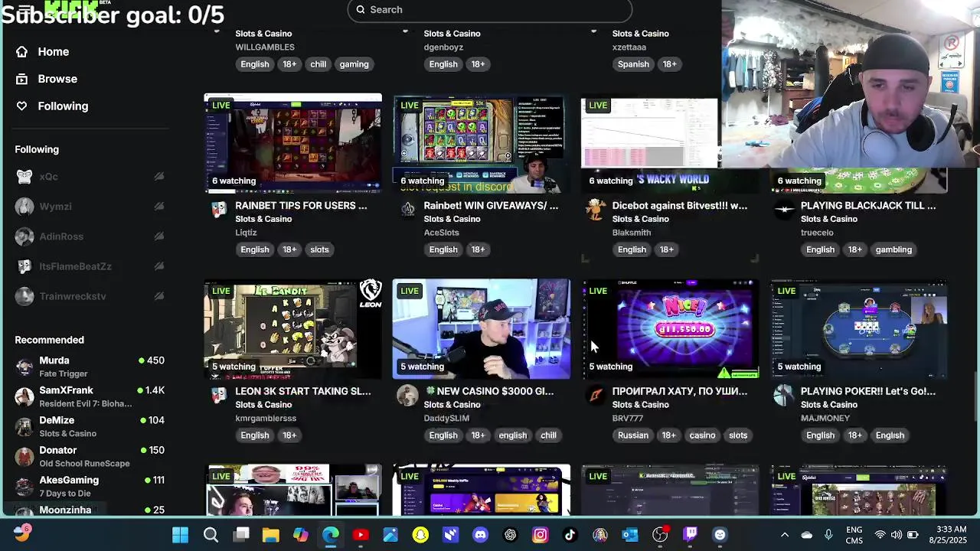Click BRV777 channel avatar icon
This screenshot has height=551, width=980.
point(596,396)
